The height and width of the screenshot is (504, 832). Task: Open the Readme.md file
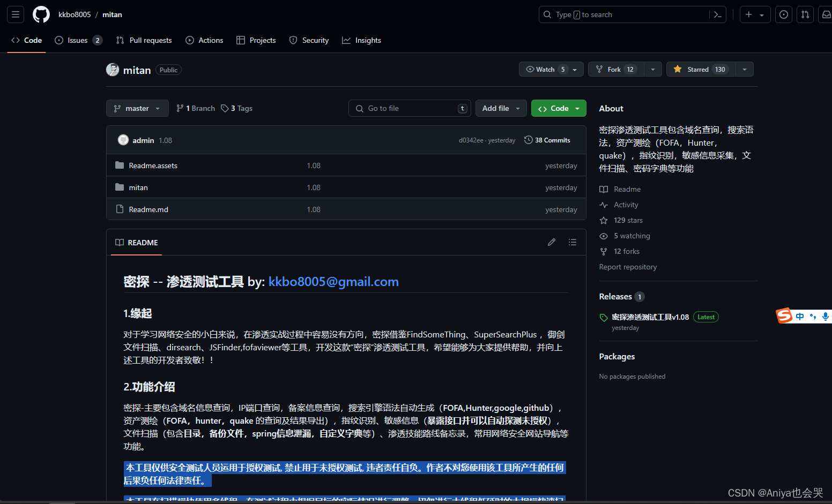(148, 209)
